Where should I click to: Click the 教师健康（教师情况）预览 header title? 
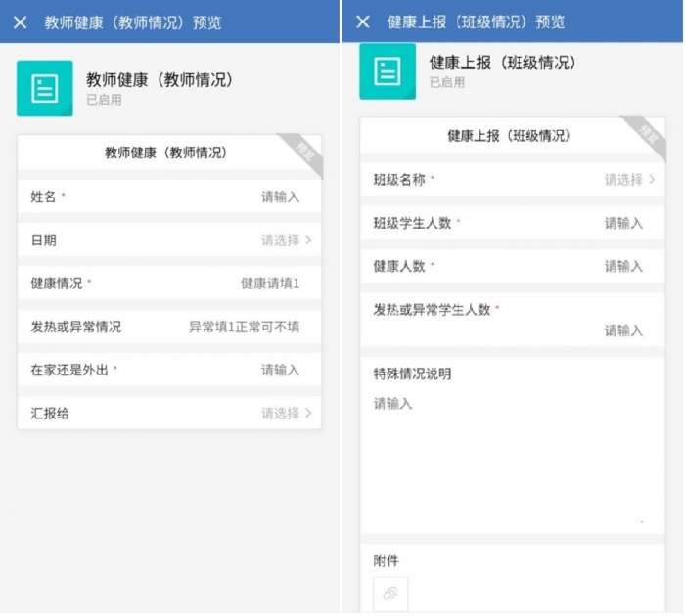(x=133, y=22)
